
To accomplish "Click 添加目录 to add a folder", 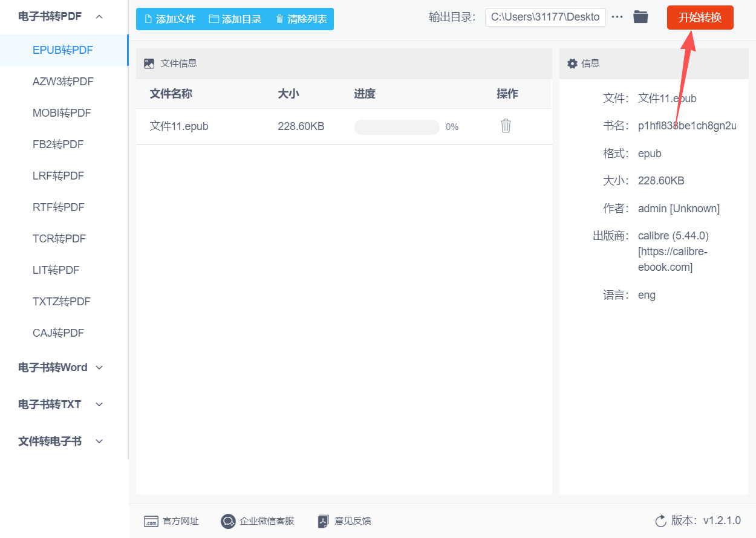I will [x=235, y=19].
